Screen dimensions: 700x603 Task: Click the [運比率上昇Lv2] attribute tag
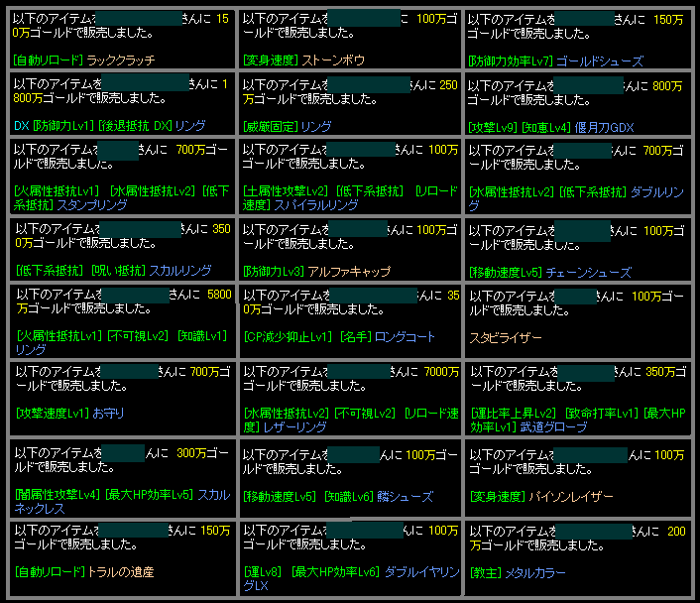(514, 414)
